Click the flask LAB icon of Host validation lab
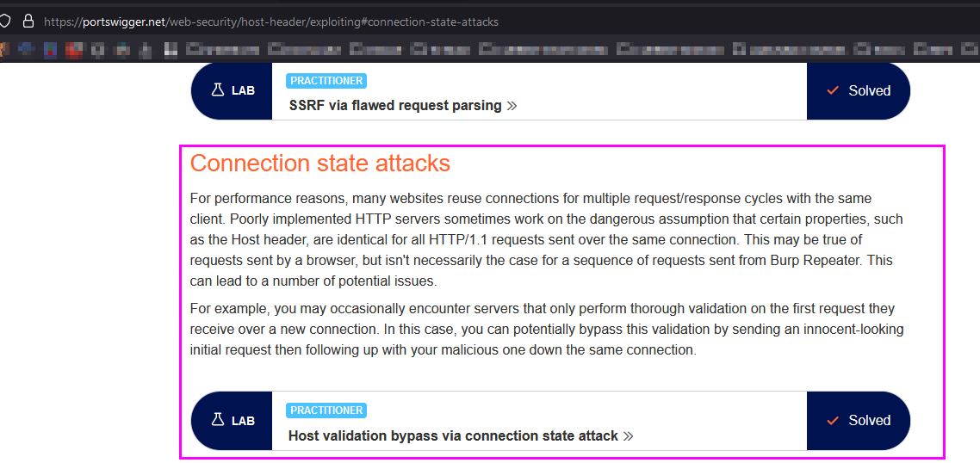The width and height of the screenshot is (980, 463). pyautogui.click(x=218, y=420)
